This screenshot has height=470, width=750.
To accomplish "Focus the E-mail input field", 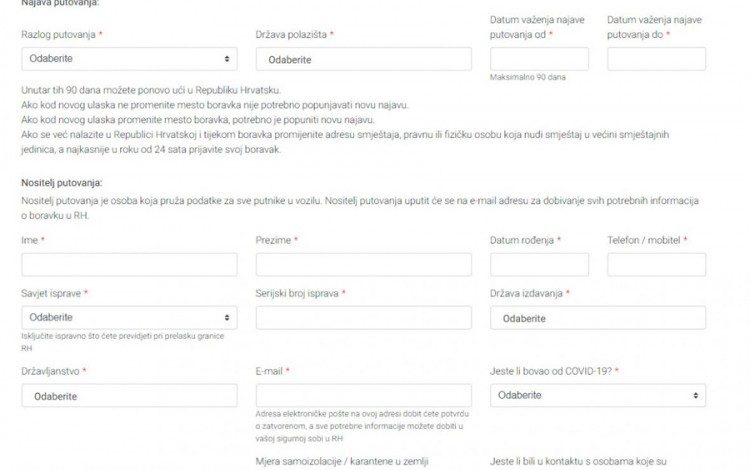I will coord(363,396).
